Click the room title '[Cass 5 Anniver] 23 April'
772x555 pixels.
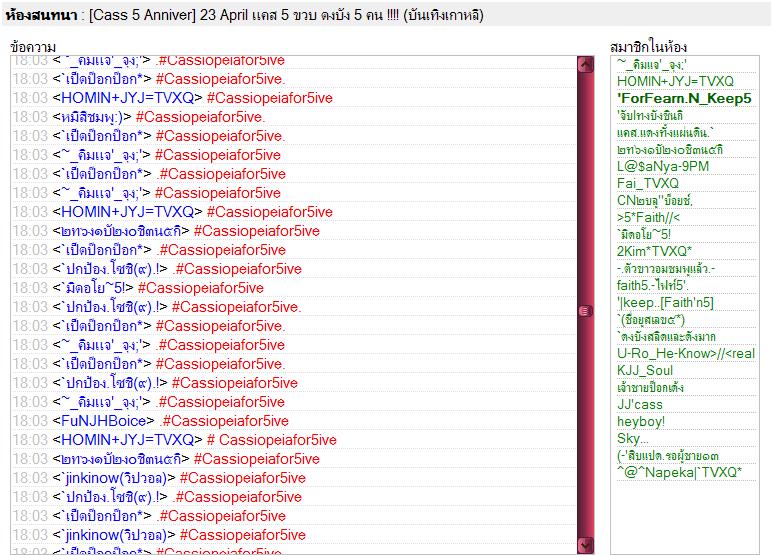pos(168,15)
